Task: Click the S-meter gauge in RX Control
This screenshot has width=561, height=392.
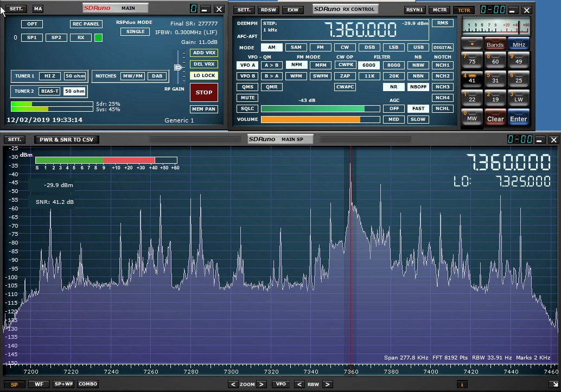Action: point(495,26)
